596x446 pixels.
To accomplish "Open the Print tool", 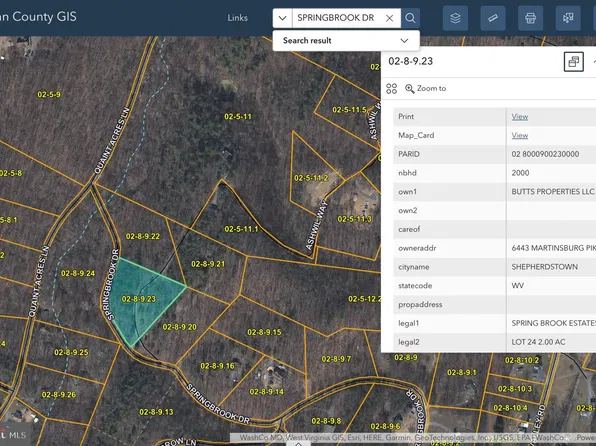I will click(x=530, y=18).
